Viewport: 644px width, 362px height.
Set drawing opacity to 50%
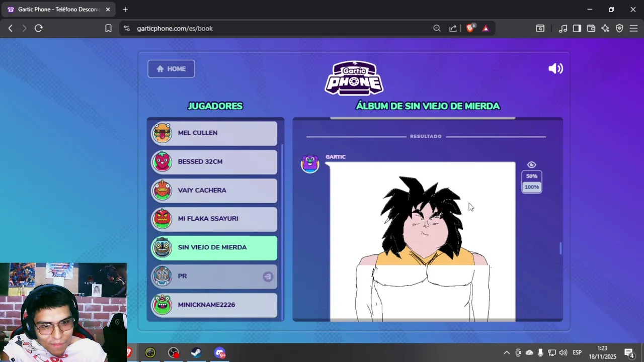531,176
